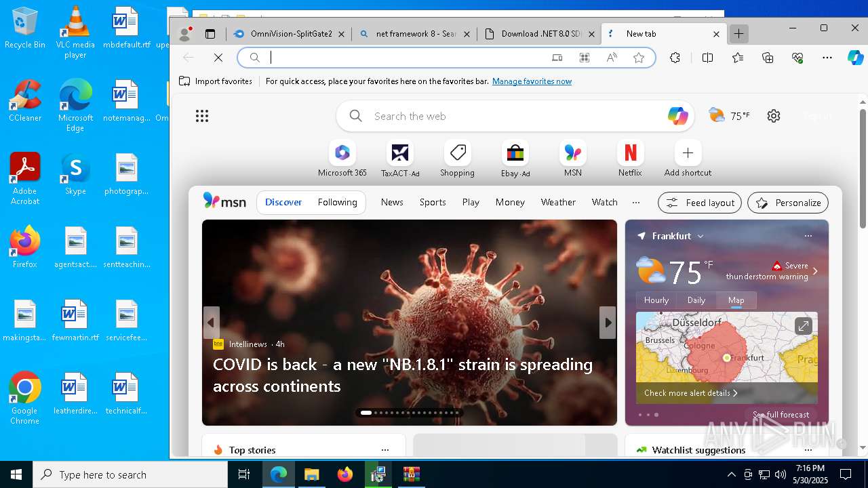The image size is (868, 488).
Task: Open Firefox from taskbar
Action: (x=345, y=474)
